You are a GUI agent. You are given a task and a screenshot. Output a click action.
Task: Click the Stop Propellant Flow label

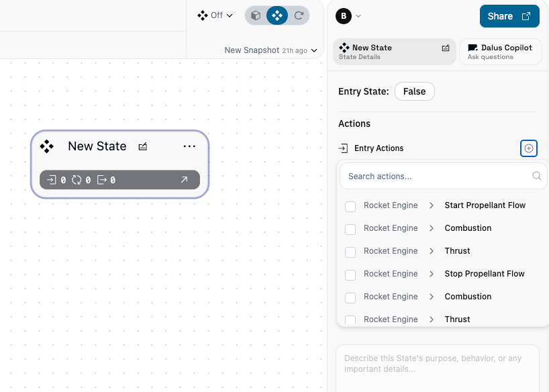coord(485,274)
